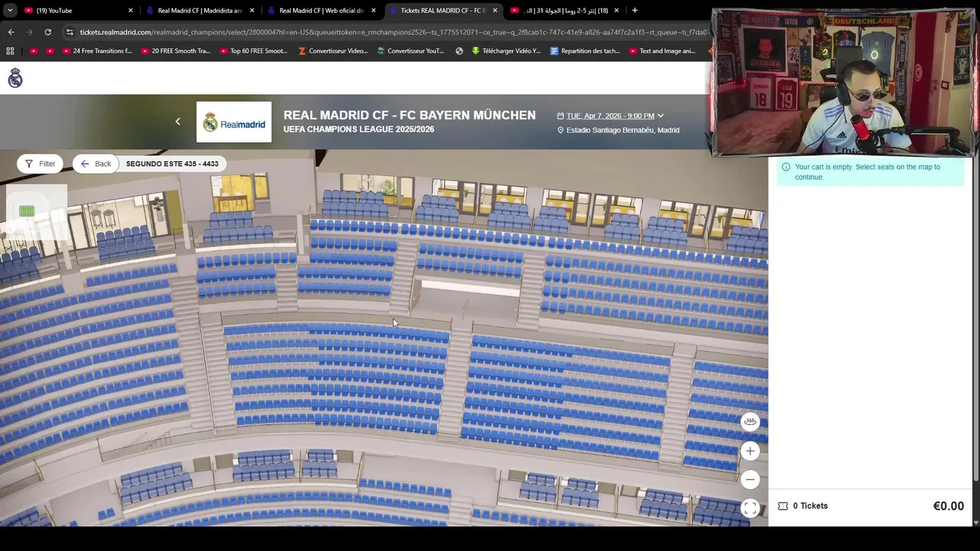The height and width of the screenshot is (551, 980).
Task: Zoom in on seat map with plus
Action: click(750, 451)
